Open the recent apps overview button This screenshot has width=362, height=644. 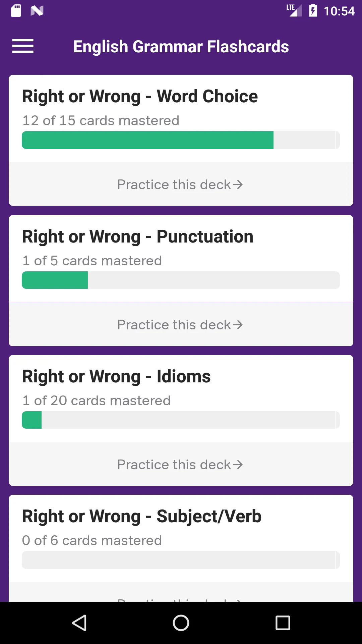pyautogui.click(x=283, y=623)
